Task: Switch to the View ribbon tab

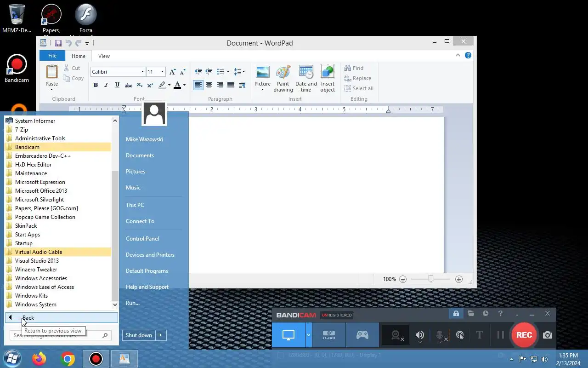Action: tap(104, 56)
